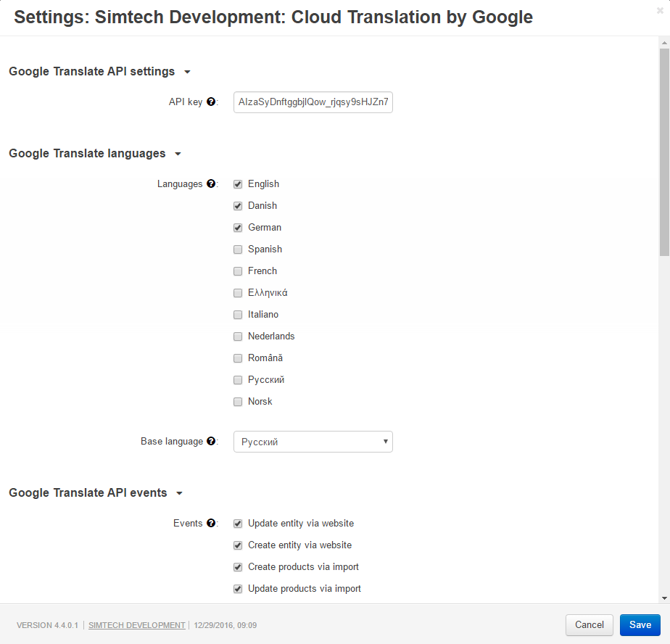Click the vertical scrollbar thumb
The height and width of the screenshot is (644, 670).
[x=664, y=152]
